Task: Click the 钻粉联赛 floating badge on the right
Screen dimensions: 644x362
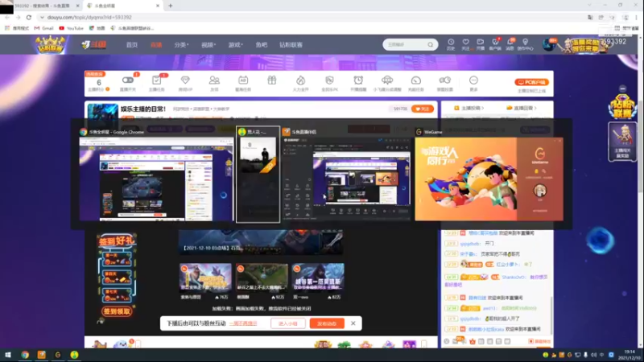Action: click(x=622, y=106)
